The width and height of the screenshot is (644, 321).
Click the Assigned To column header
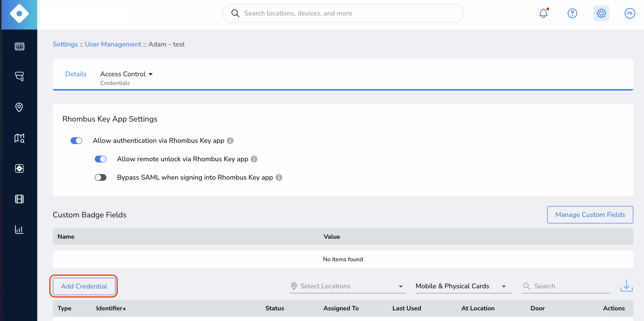(x=341, y=308)
